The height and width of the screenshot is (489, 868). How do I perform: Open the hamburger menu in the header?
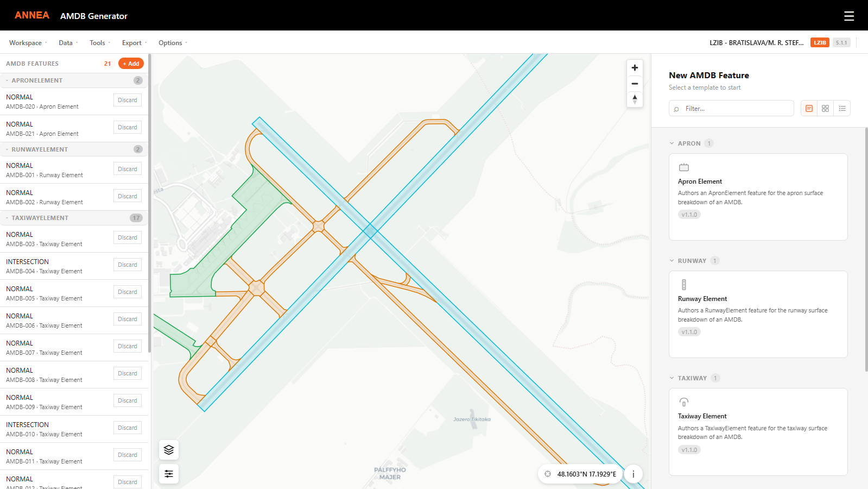tap(849, 16)
